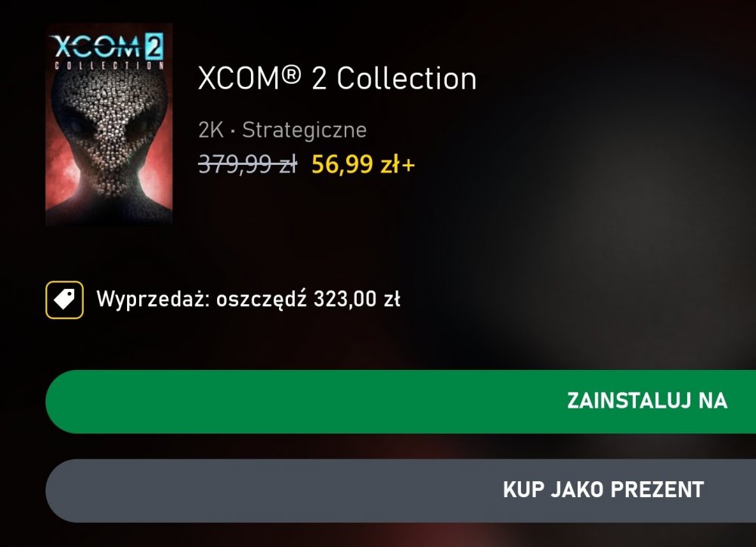Screen dimensions: 756x547
Task: Open the 2K publisher link
Action: 211,130
